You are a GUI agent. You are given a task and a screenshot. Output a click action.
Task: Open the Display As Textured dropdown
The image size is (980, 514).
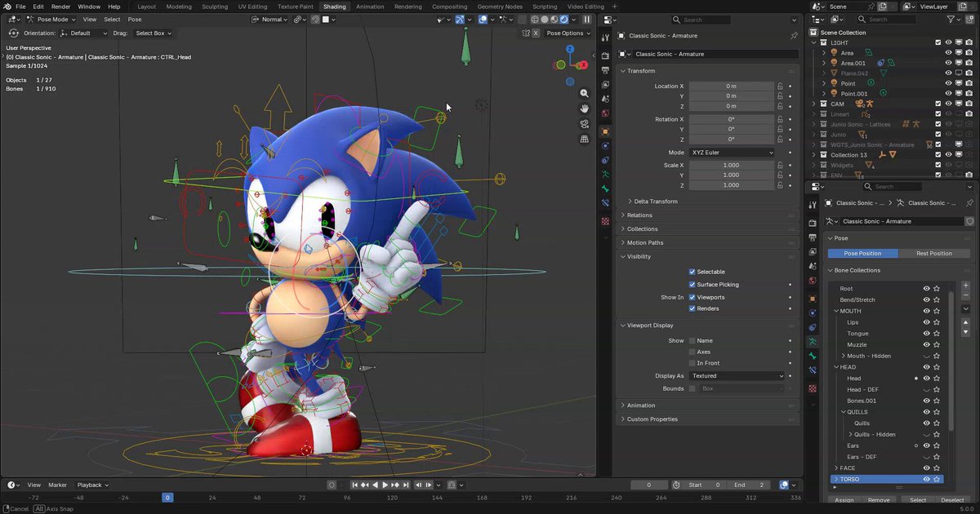tap(737, 376)
